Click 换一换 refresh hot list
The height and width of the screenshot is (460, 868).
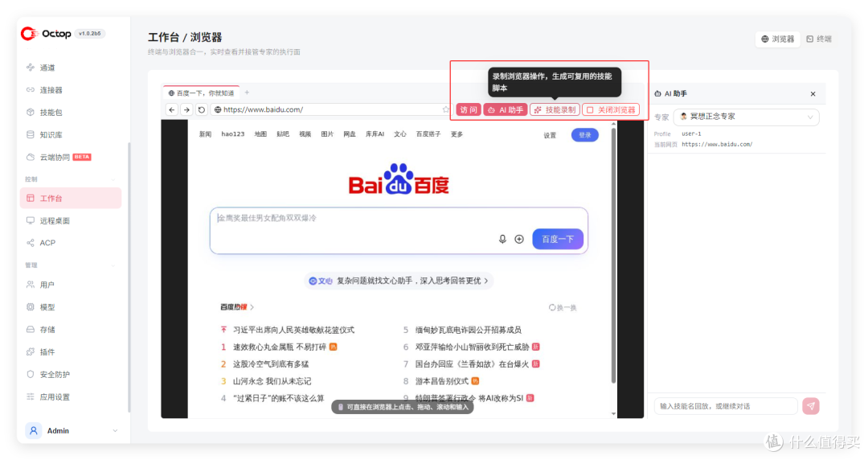point(563,307)
